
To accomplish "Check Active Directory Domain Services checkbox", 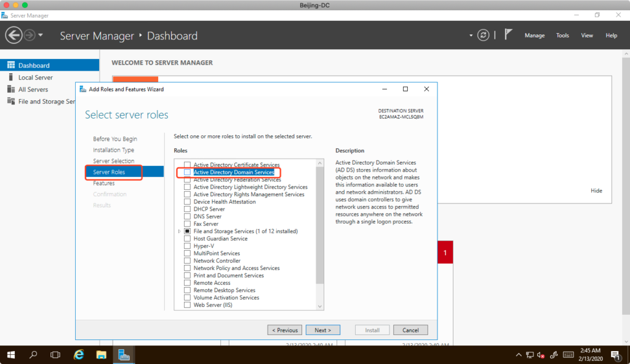I will [x=188, y=173].
